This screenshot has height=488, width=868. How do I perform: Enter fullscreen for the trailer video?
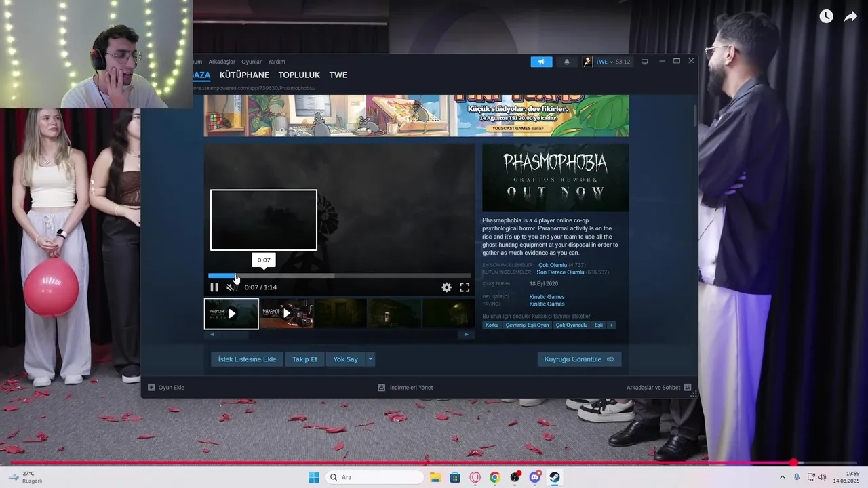coord(465,287)
